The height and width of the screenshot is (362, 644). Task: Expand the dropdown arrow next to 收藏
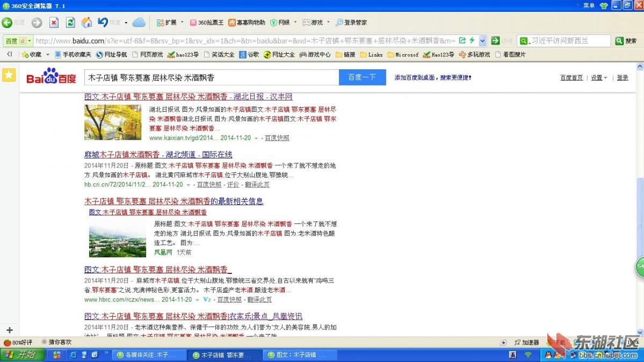(x=48, y=55)
